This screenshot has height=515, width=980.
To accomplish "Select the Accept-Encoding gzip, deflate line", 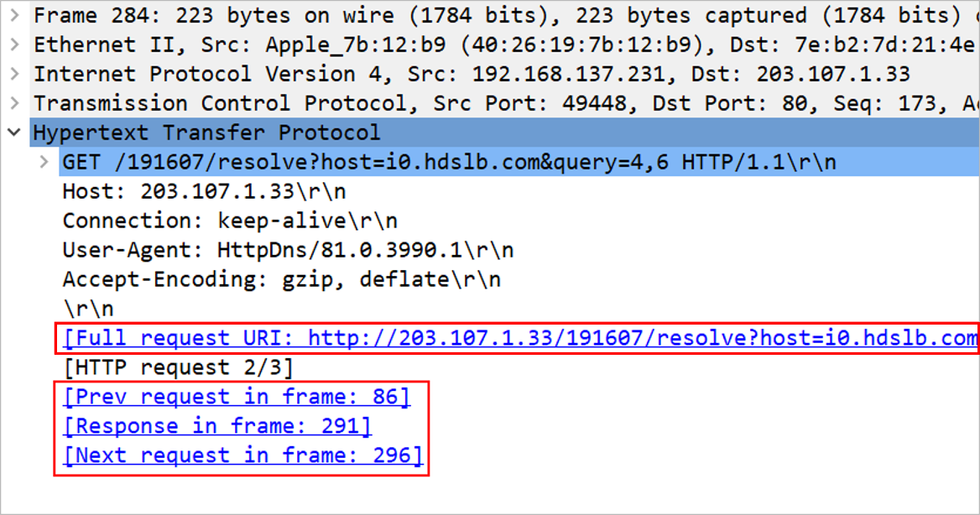I will [x=281, y=279].
